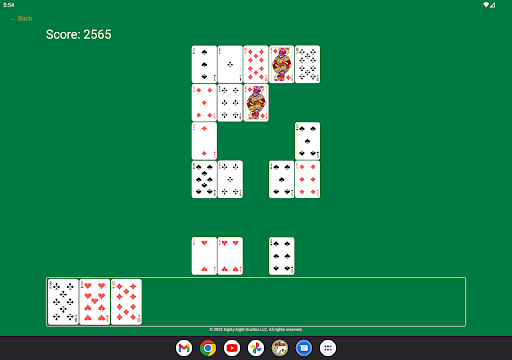Image resolution: width=512 pixels, height=360 pixels.
Task: Select the six of clubs card
Action: coord(230,103)
